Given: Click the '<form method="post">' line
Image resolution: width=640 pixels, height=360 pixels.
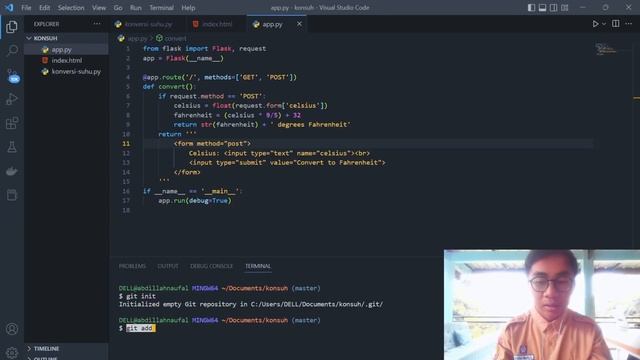Looking at the screenshot, I should coord(212,144).
